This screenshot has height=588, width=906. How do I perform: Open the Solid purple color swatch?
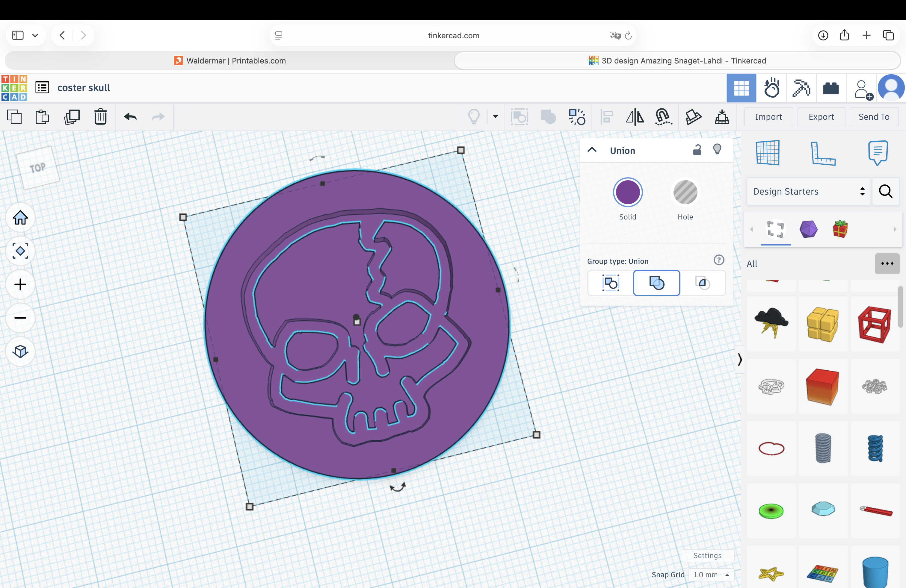[627, 192]
